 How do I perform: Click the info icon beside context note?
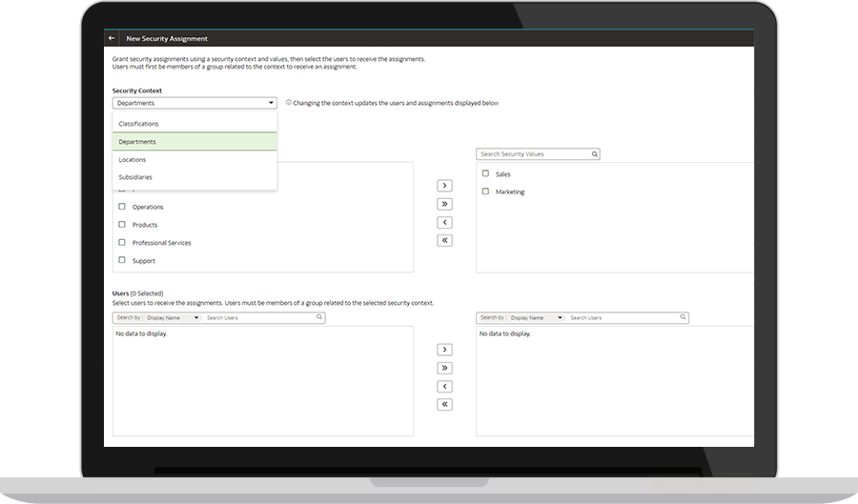point(289,102)
